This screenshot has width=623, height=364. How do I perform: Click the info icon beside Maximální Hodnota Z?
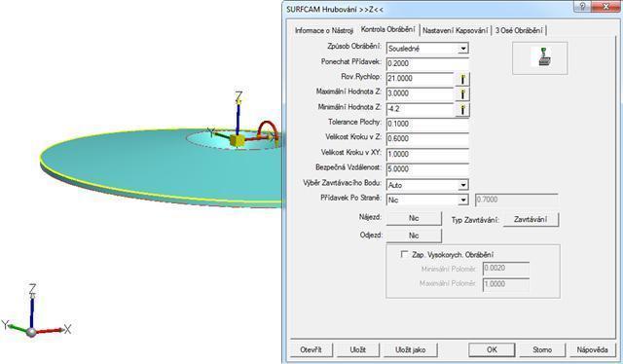pos(462,94)
